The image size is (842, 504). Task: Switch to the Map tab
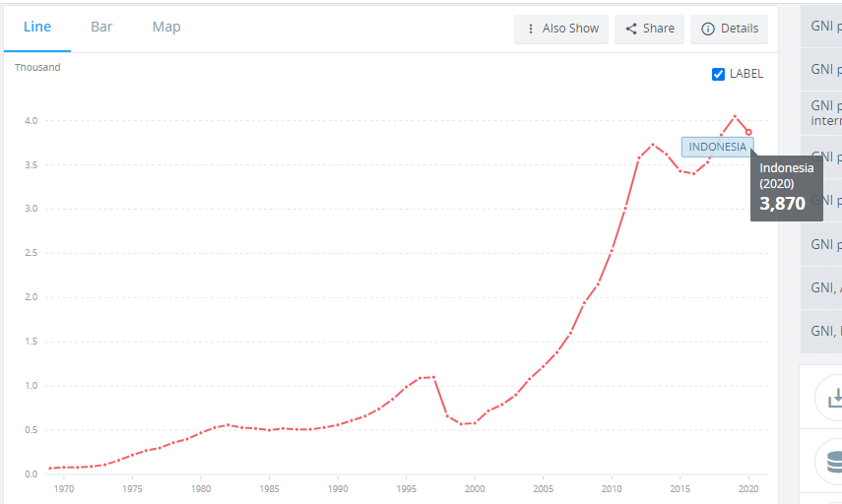tap(166, 27)
